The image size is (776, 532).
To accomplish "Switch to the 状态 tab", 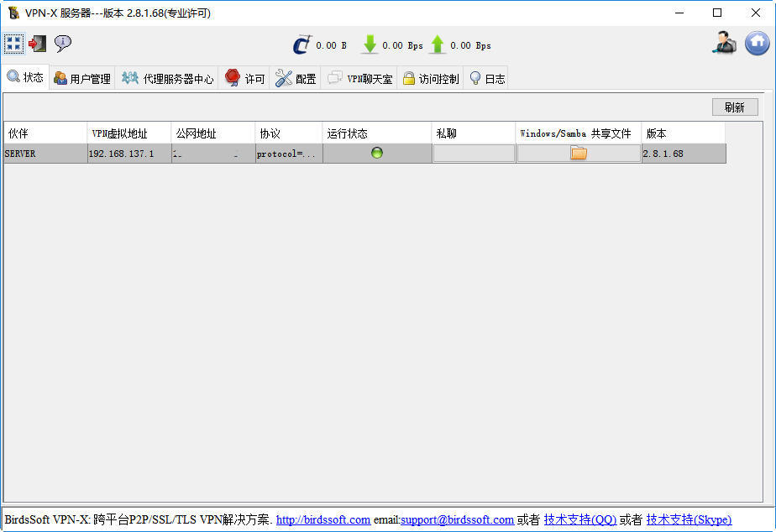I will pyautogui.click(x=25, y=77).
